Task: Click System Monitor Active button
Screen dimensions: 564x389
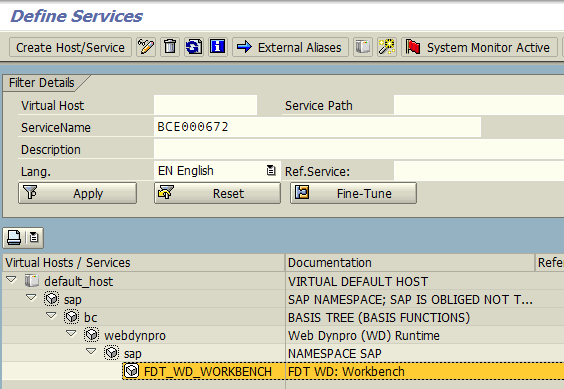Action: pyautogui.click(x=479, y=47)
